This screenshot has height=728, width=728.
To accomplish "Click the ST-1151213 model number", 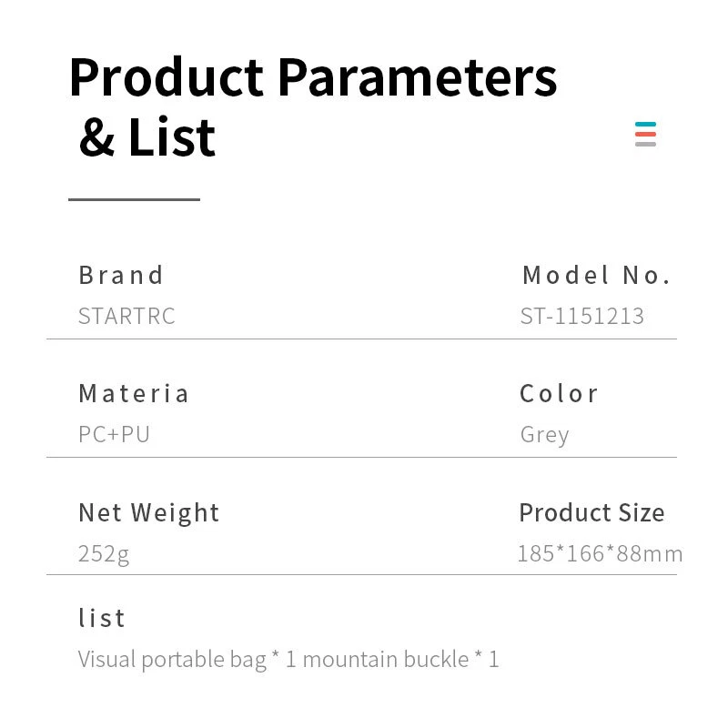I will tap(582, 316).
